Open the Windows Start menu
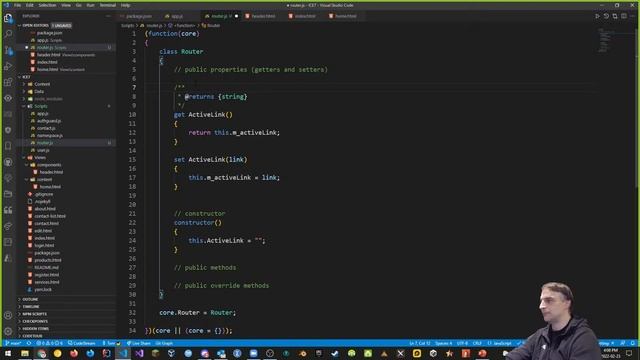This screenshot has height=360, width=640. click(x=8, y=353)
